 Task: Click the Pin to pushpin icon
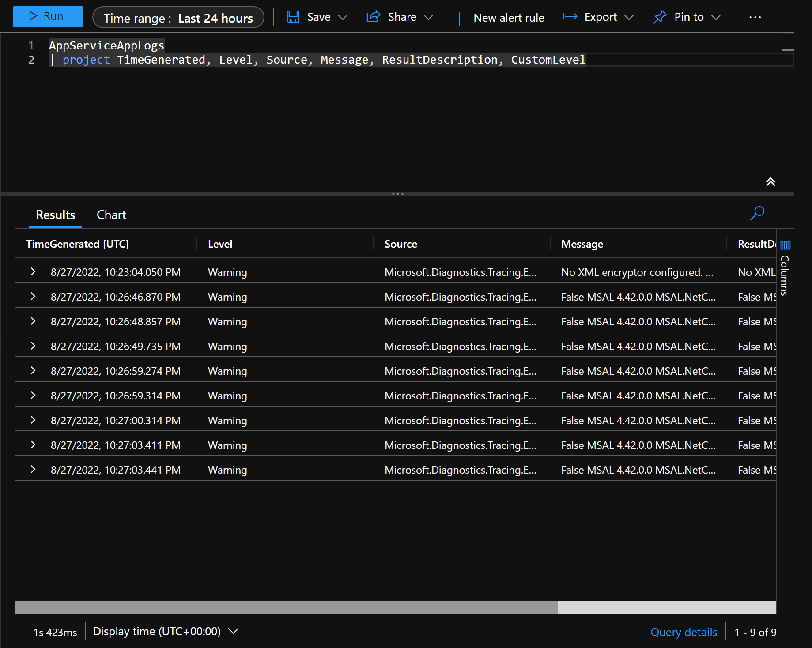click(x=660, y=17)
